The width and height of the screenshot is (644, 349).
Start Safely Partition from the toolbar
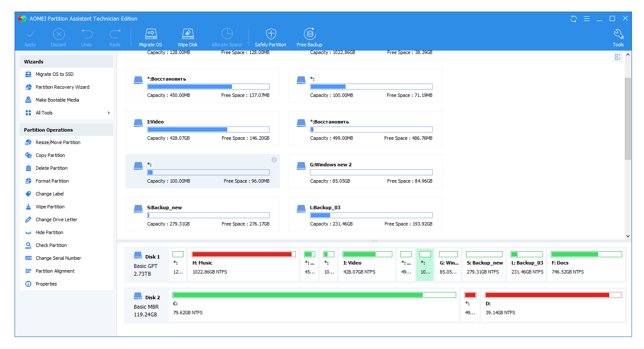click(271, 38)
